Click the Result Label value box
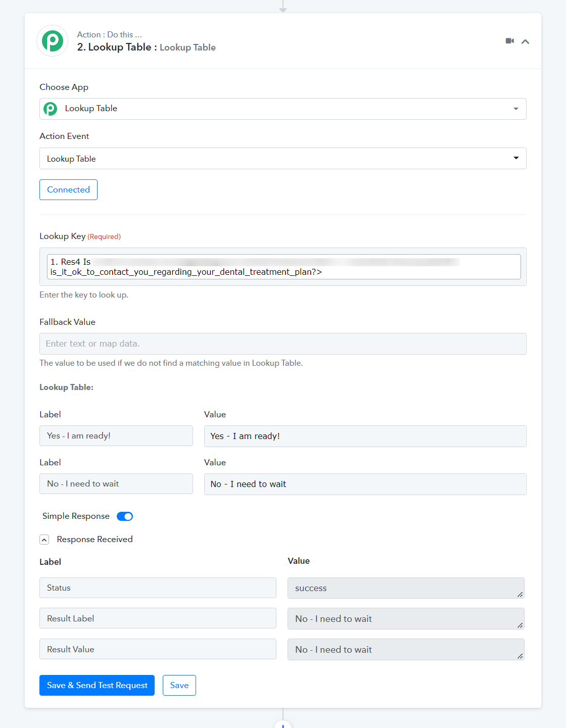The height and width of the screenshot is (728, 566). click(405, 619)
